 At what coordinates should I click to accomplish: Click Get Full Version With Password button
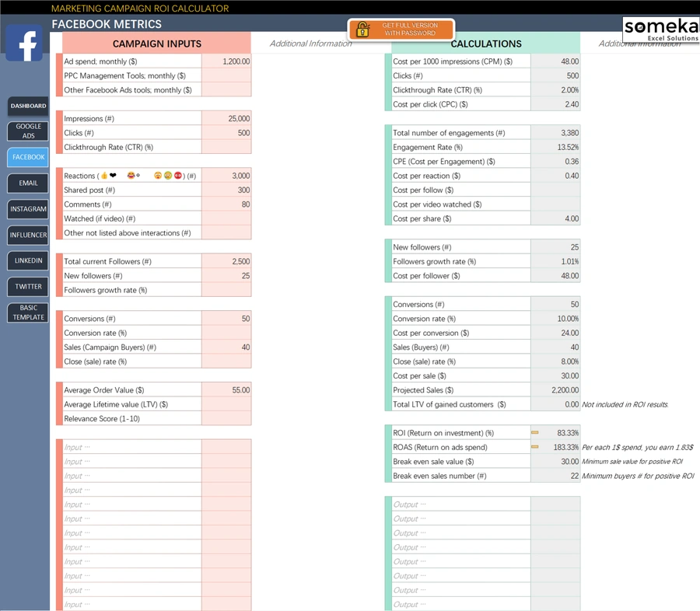(401, 30)
